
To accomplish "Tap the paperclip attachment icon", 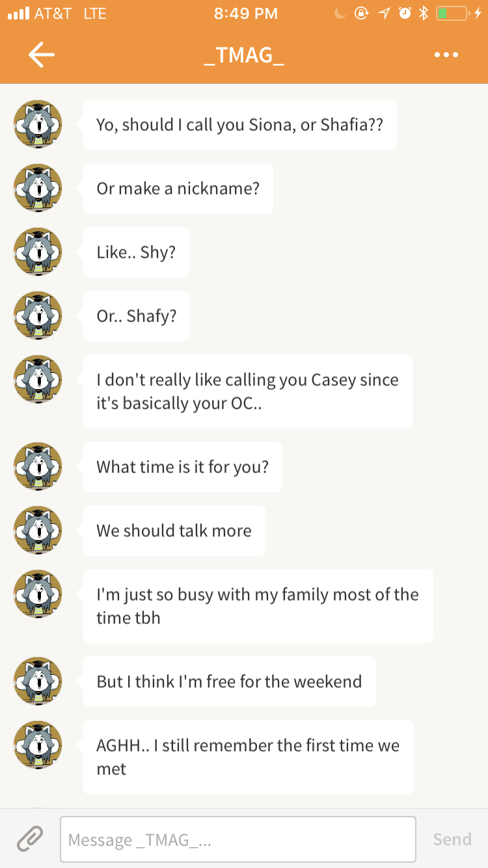I will [x=29, y=839].
